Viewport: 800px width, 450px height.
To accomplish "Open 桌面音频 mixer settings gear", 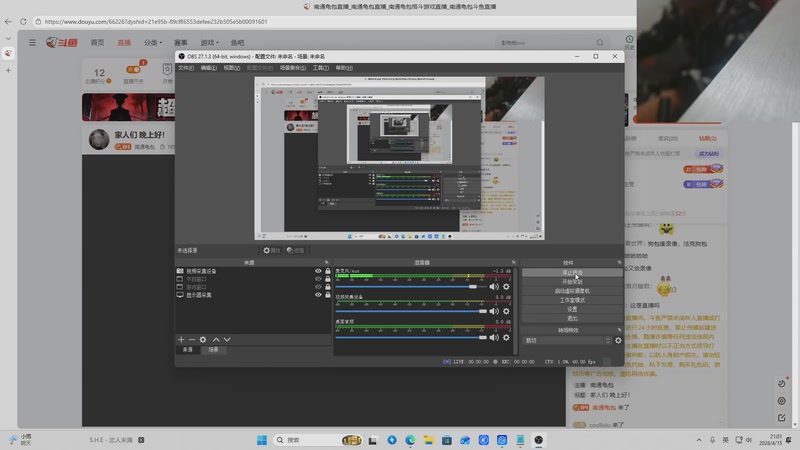I will pyautogui.click(x=506, y=337).
